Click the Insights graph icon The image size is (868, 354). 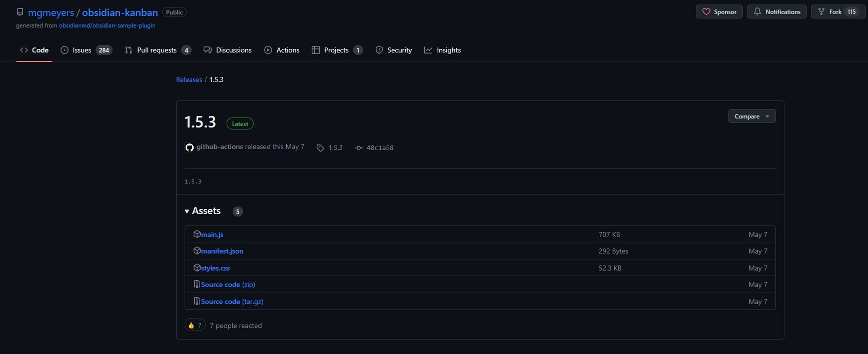(x=428, y=50)
